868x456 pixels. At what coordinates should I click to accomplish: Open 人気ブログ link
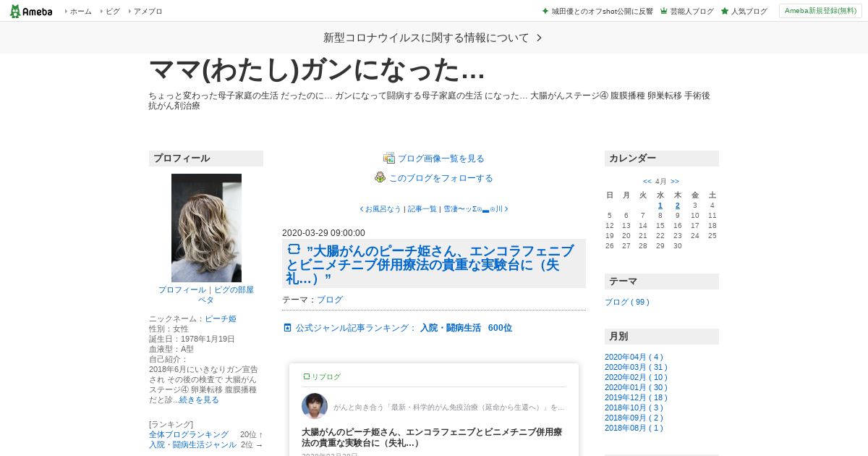(x=749, y=11)
